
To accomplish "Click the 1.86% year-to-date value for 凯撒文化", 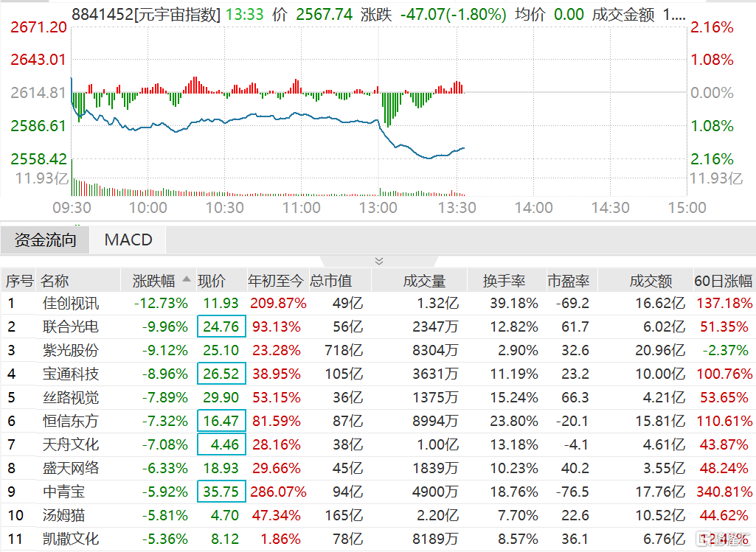I will coord(280,539).
